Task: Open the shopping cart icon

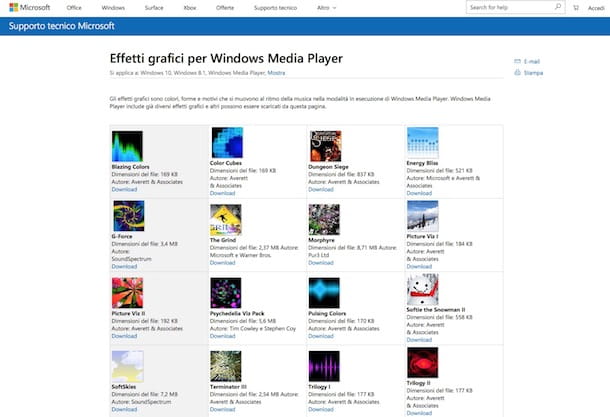Action: (x=576, y=7)
